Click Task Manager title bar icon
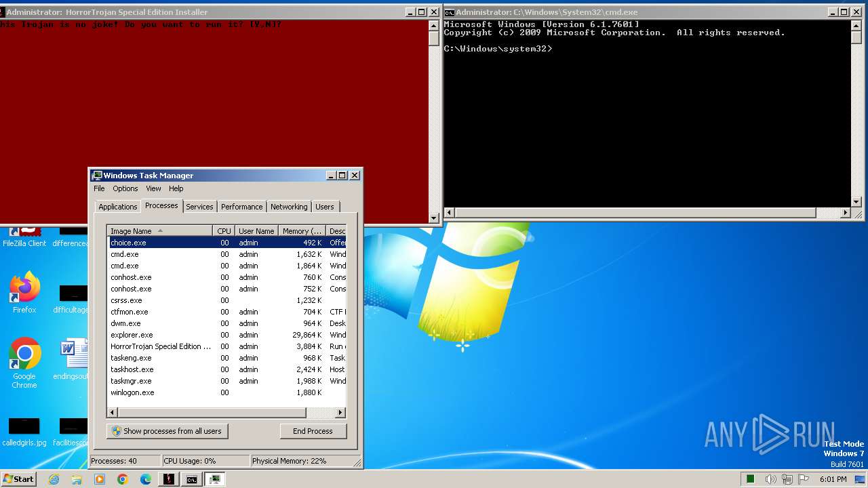The height and width of the screenshot is (488, 868). tap(97, 176)
